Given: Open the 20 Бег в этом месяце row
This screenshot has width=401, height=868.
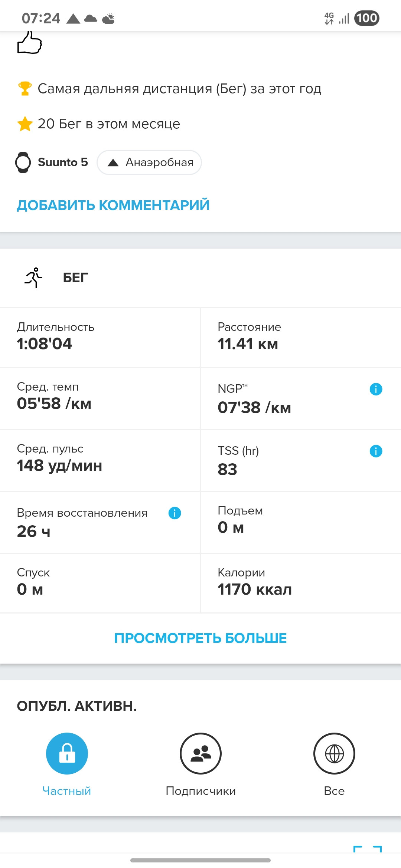Looking at the screenshot, I should (x=99, y=124).
